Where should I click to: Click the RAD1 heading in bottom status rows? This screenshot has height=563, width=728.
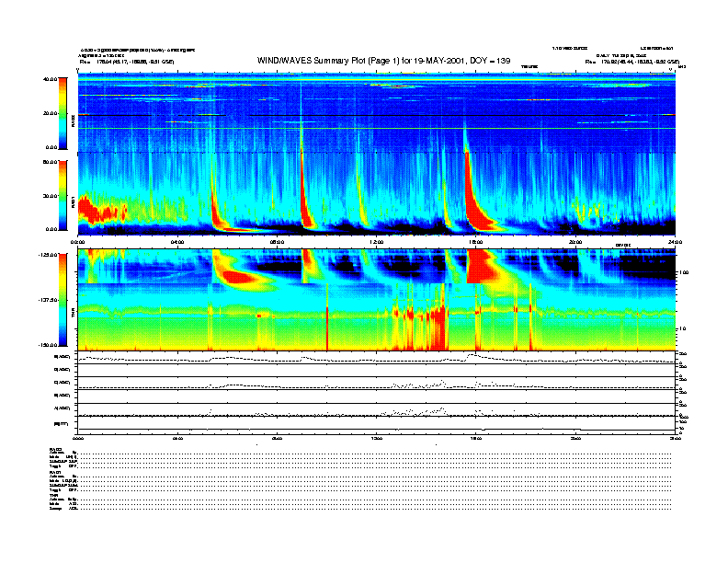pyautogui.click(x=56, y=473)
